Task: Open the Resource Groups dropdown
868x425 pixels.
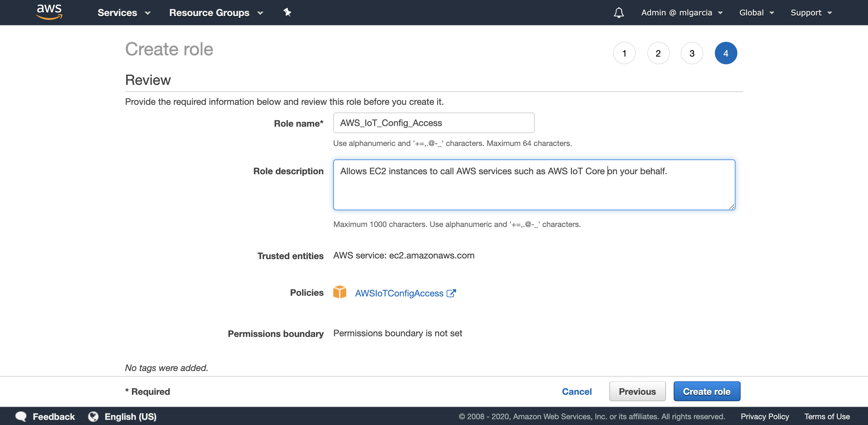Action: [216, 13]
